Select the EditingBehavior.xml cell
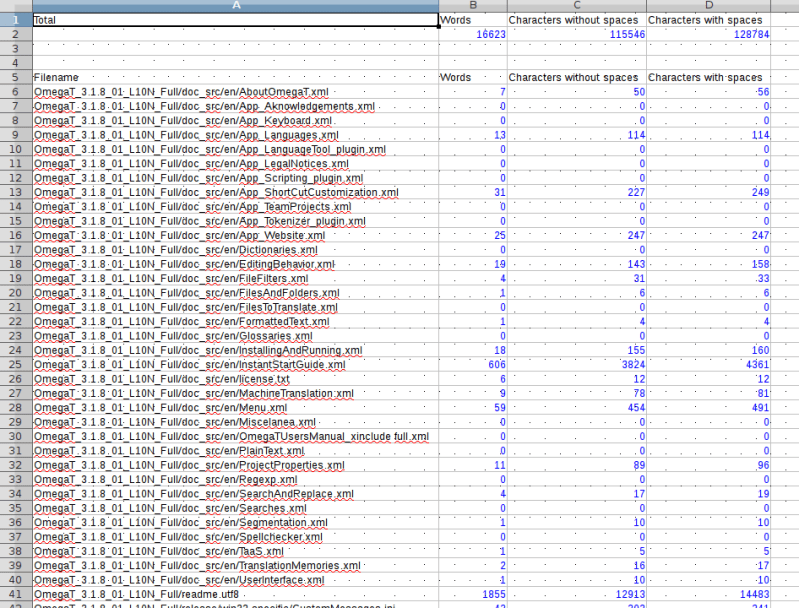 pyautogui.click(x=235, y=264)
